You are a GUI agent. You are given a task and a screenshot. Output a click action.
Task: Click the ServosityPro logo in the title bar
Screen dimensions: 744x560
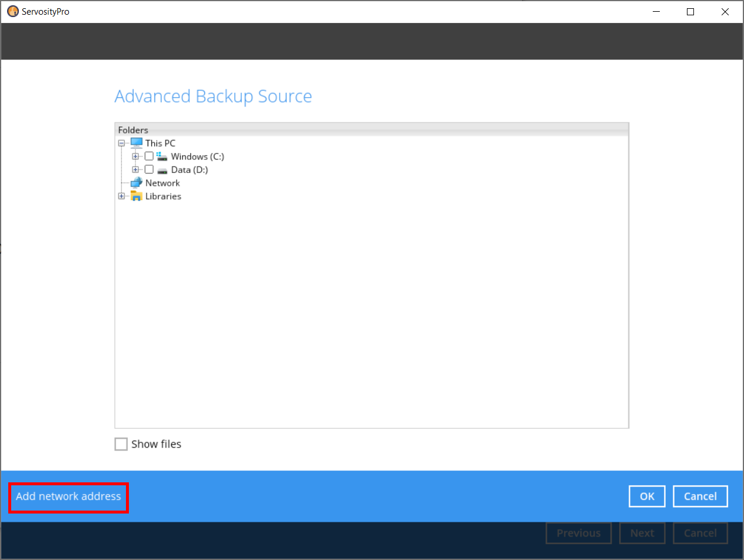[12, 11]
